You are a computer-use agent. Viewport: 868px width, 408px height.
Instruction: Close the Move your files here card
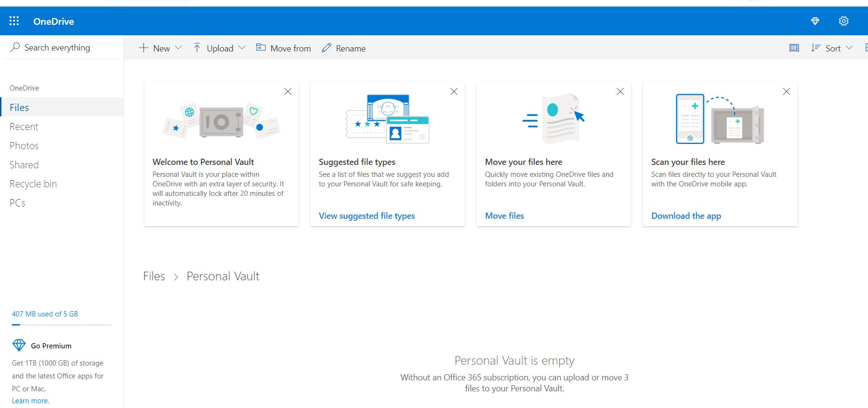pyautogui.click(x=620, y=92)
